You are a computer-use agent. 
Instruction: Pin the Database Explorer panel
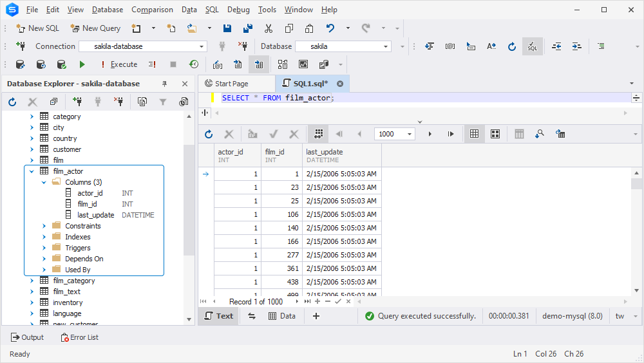click(x=165, y=84)
